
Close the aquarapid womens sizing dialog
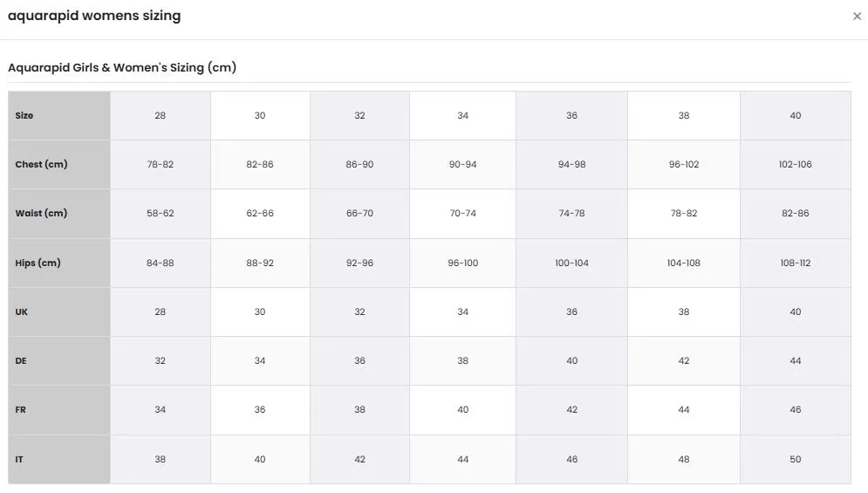pyautogui.click(x=857, y=17)
